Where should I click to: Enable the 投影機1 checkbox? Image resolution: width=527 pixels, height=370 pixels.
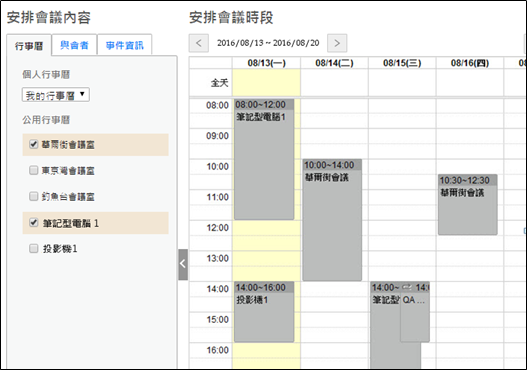point(33,248)
